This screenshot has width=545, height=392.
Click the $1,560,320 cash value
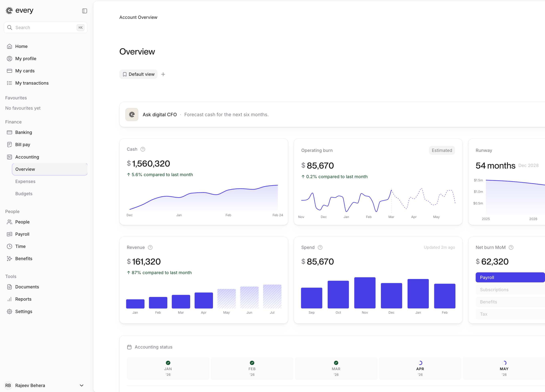[148, 164]
